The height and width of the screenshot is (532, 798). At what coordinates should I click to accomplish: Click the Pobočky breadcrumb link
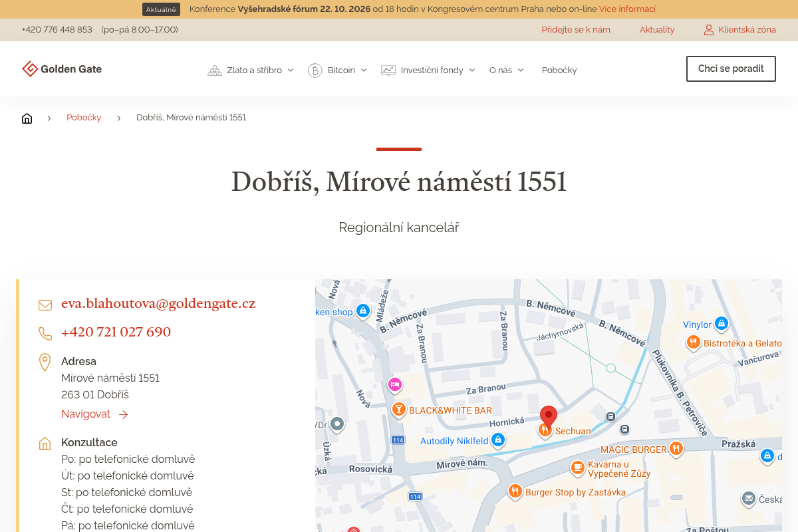[84, 118]
